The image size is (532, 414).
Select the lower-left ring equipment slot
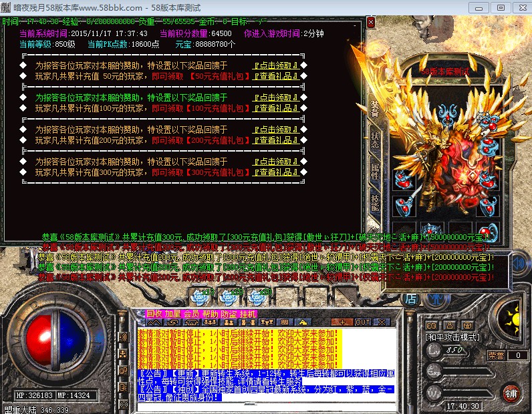(x=404, y=206)
